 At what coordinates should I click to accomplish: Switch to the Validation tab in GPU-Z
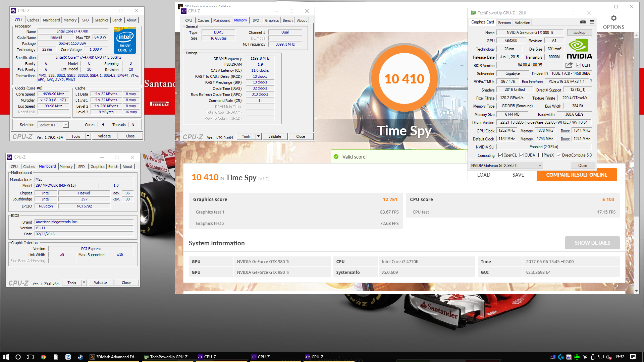tap(522, 23)
